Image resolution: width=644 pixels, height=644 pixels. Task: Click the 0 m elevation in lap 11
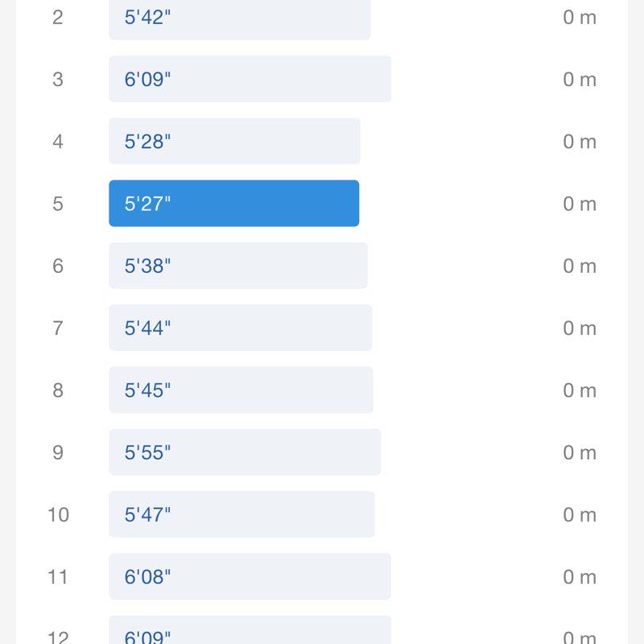(580, 576)
